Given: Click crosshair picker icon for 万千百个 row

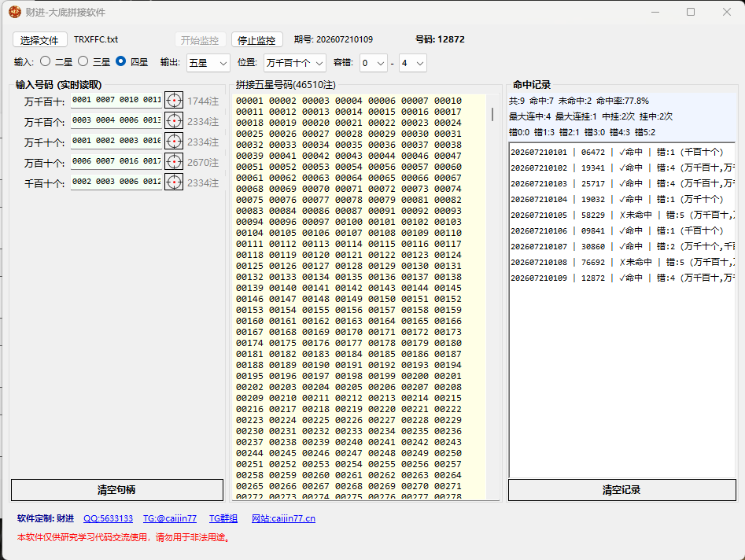Looking at the screenshot, I should [x=174, y=121].
